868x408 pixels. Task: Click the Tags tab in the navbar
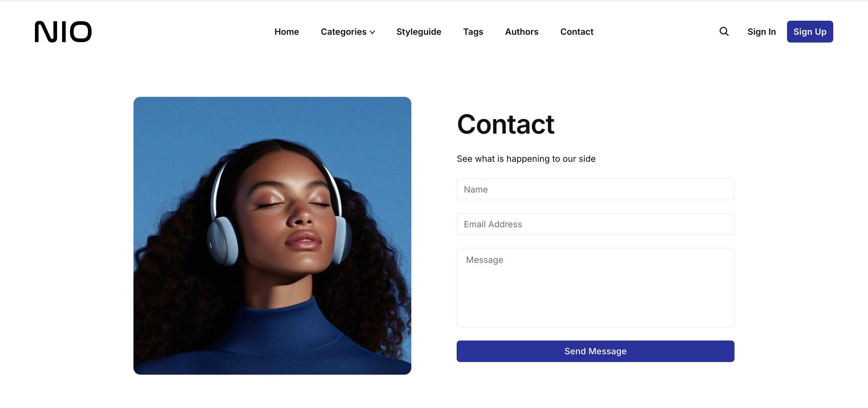pos(473,32)
